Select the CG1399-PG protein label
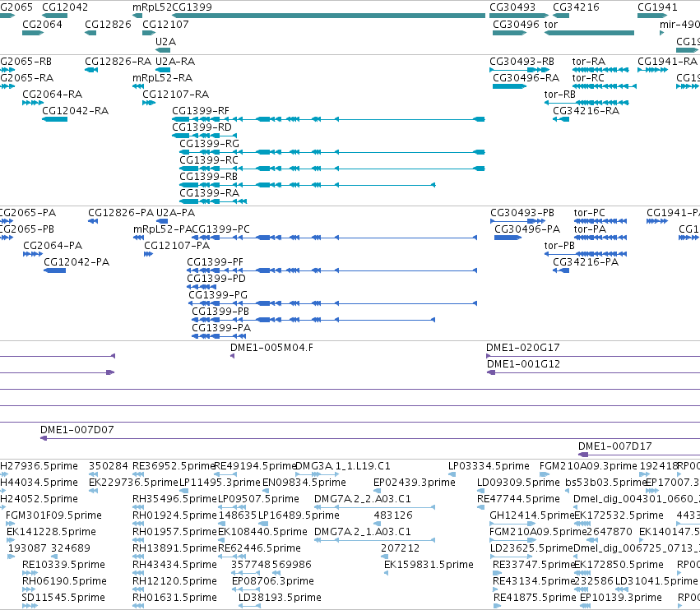The image size is (700, 610). click(218, 295)
